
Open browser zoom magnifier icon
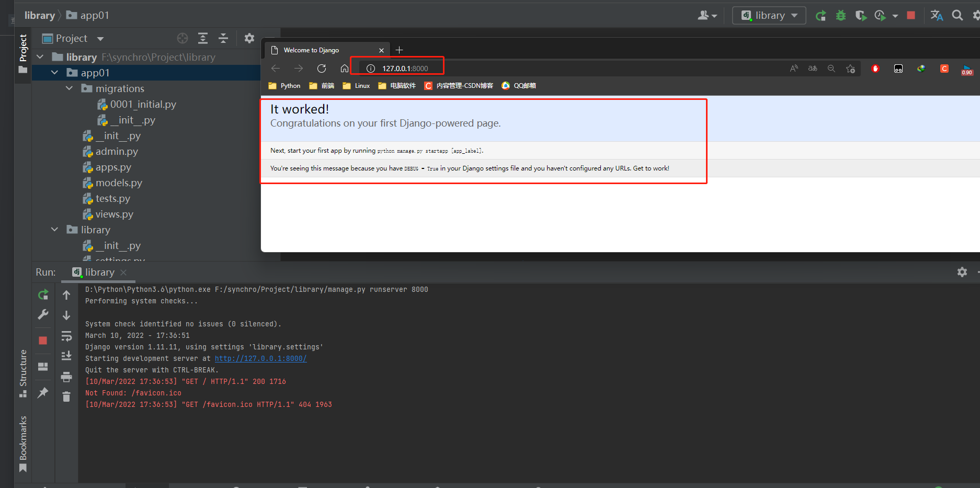[x=831, y=69]
